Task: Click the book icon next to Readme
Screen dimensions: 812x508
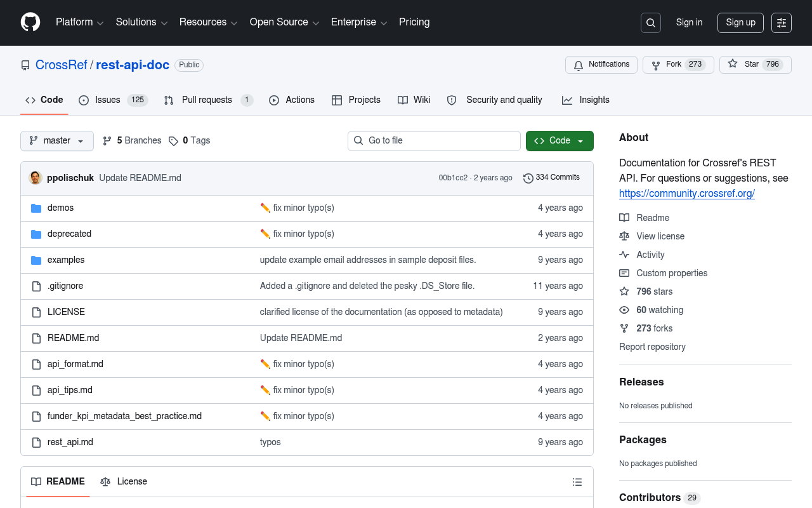Action: click(x=624, y=218)
